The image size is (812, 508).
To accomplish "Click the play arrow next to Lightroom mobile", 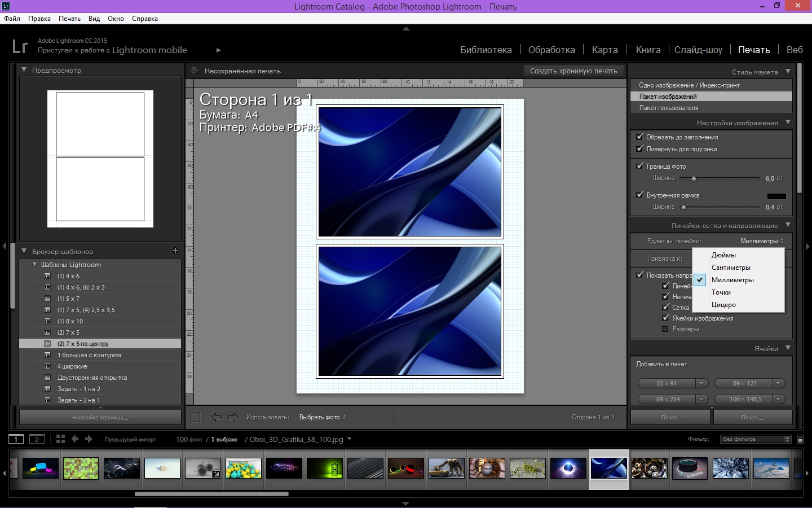I will (218, 50).
